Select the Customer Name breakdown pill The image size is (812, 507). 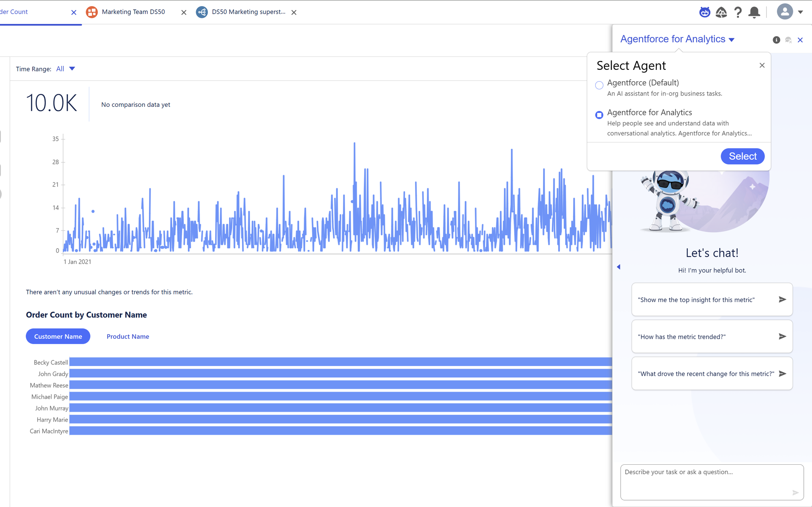(x=58, y=336)
